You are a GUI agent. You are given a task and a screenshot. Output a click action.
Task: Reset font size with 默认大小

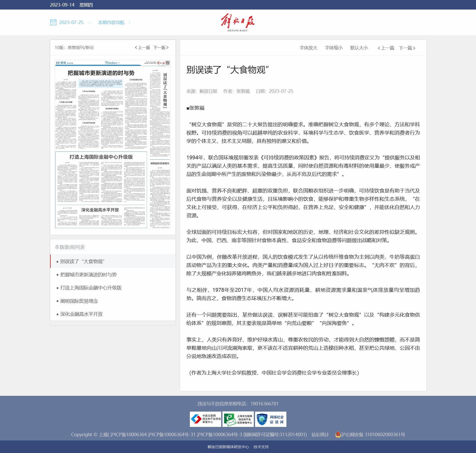[x=359, y=48]
